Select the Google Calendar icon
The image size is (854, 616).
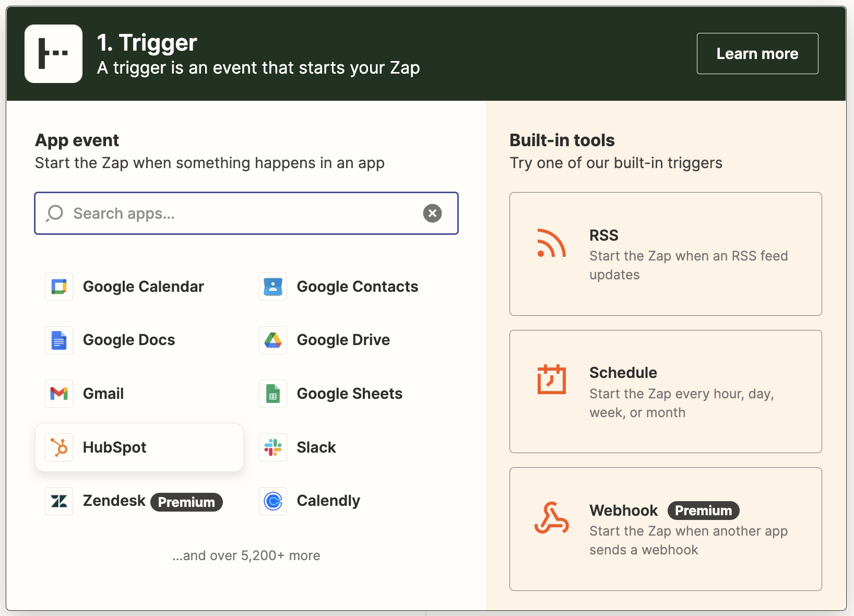click(x=59, y=287)
